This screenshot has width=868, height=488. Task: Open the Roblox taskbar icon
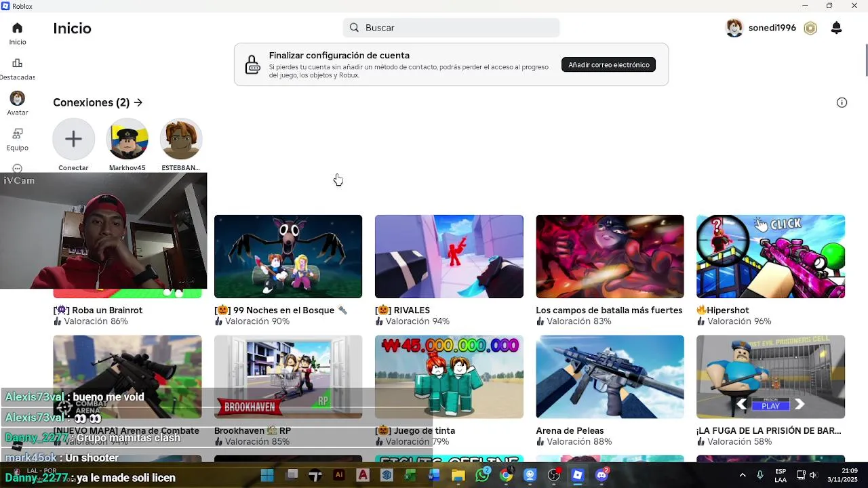pos(578,475)
